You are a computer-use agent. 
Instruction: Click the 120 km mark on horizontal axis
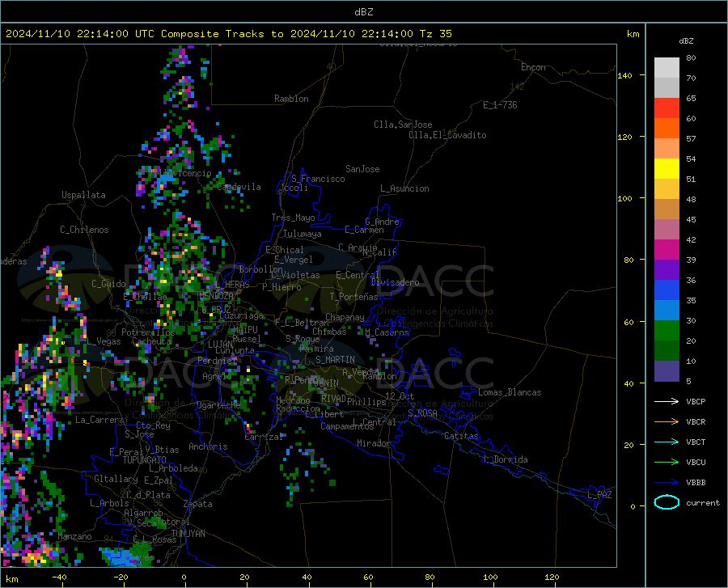552,577
